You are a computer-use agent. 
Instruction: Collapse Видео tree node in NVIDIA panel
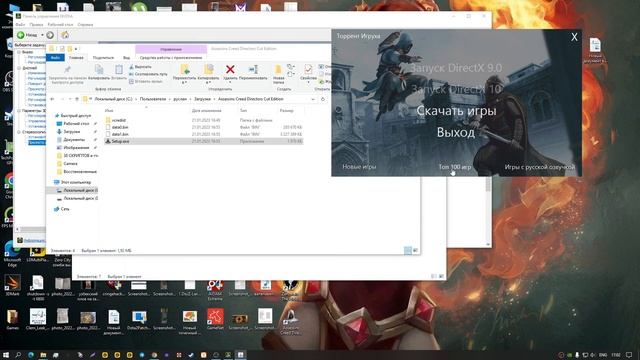tap(19, 52)
